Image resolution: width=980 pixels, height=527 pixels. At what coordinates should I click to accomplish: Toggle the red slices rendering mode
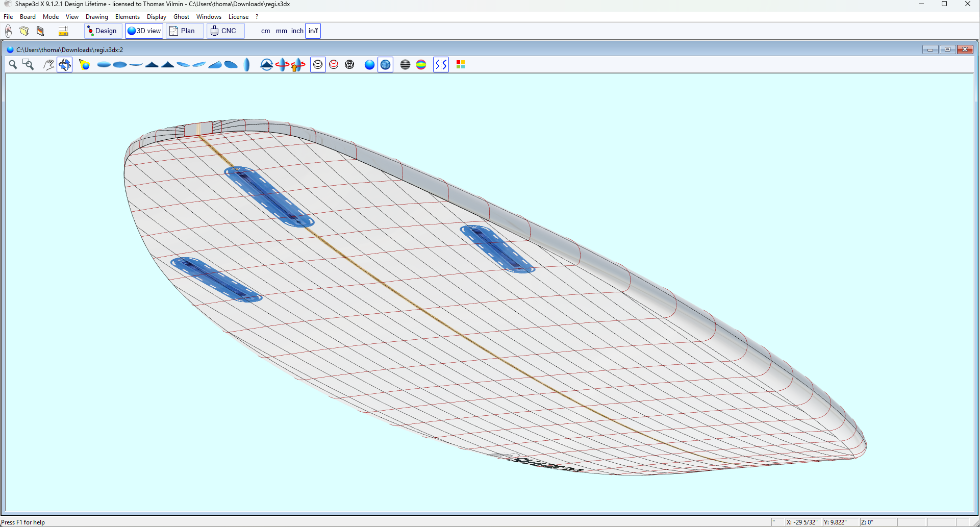tap(334, 64)
